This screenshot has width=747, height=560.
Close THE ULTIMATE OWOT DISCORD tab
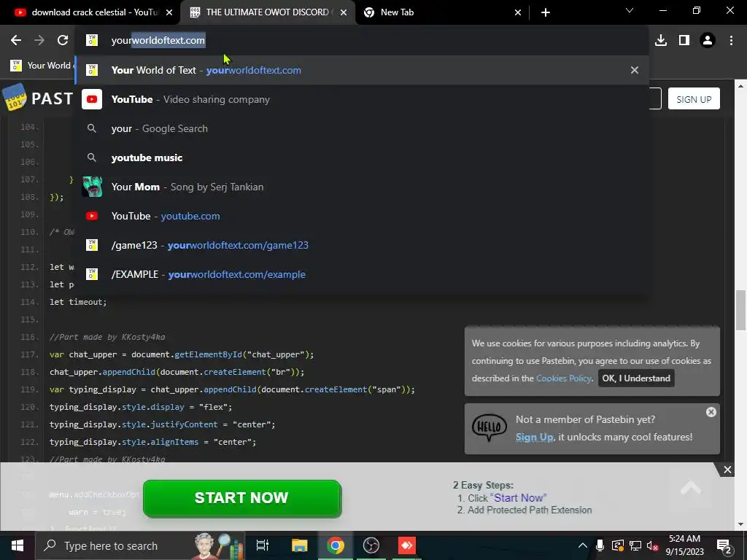344,12
